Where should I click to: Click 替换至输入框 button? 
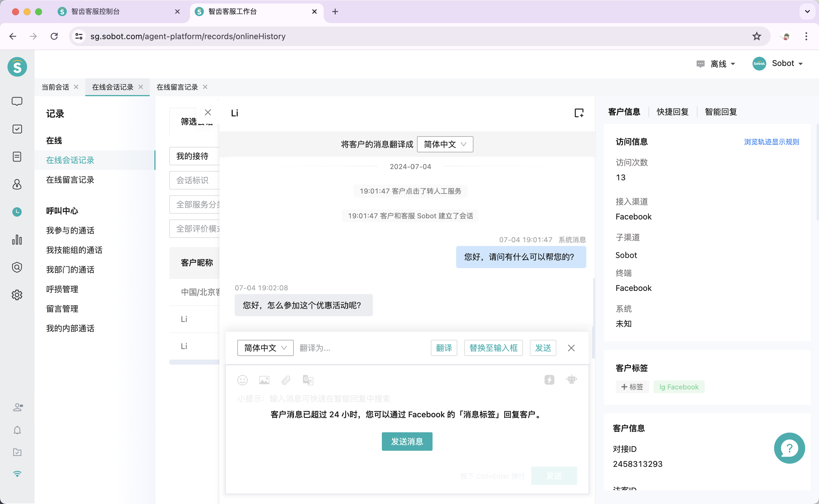pyautogui.click(x=494, y=348)
